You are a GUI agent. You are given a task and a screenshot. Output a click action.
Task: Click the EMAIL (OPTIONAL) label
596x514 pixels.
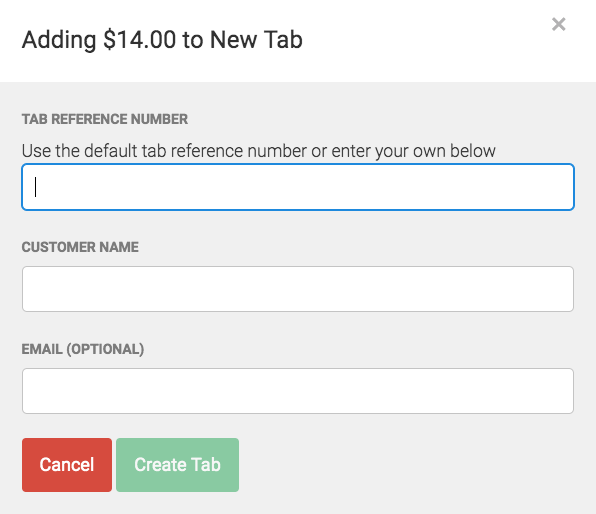pos(82,349)
